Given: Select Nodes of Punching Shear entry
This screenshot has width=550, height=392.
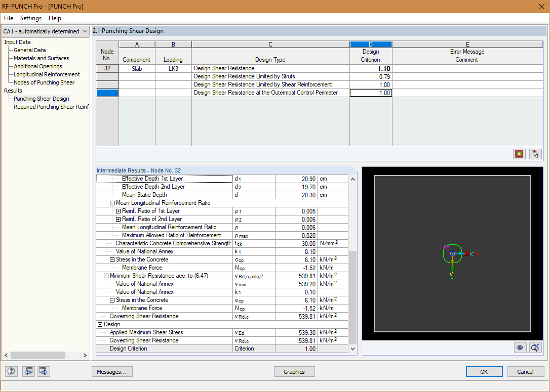Looking at the screenshot, I should [x=47, y=82].
